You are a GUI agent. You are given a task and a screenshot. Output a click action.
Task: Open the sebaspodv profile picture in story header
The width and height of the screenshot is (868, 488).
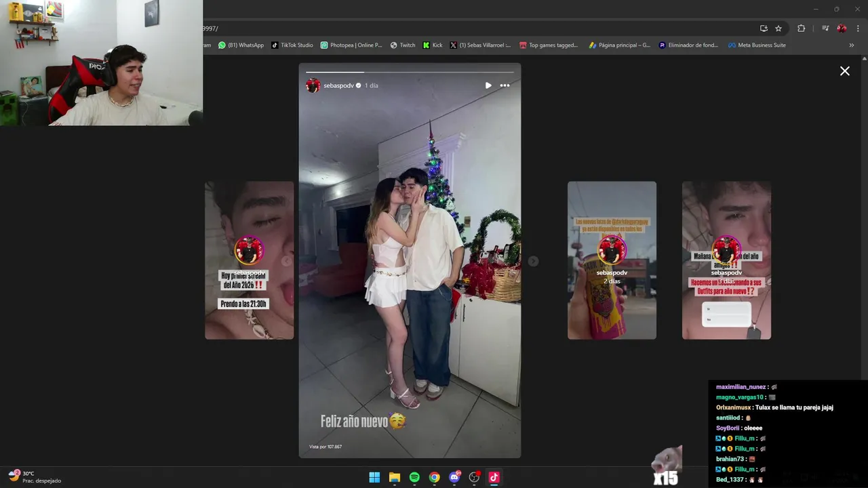(x=313, y=85)
